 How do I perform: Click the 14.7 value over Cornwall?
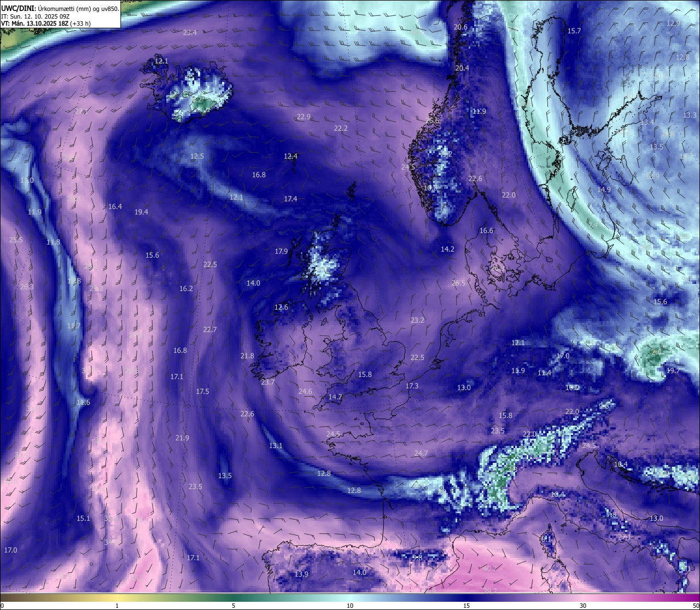pyautogui.click(x=335, y=397)
